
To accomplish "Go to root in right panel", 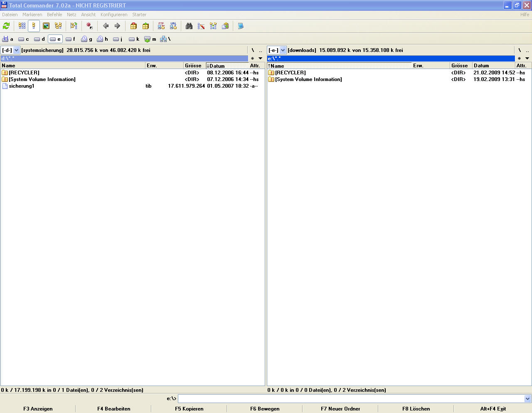I will (520, 50).
